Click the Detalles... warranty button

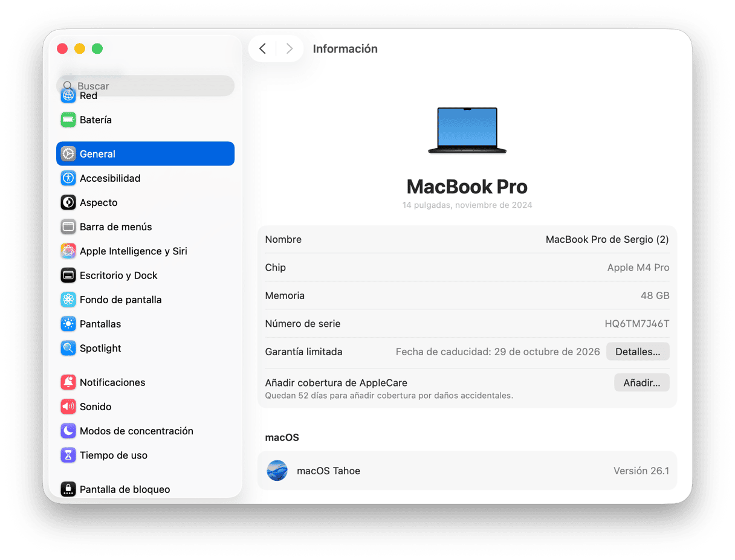637,352
